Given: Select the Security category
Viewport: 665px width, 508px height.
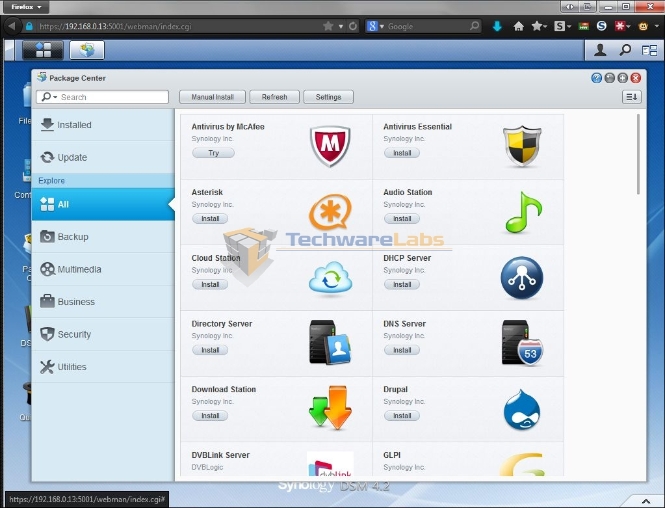Looking at the screenshot, I should [x=103, y=334].
